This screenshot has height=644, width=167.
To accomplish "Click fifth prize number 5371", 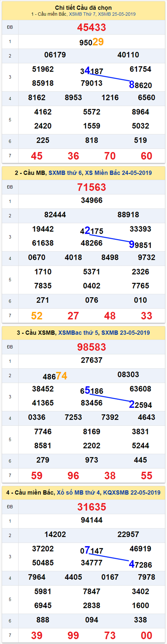I will point(92,272).
